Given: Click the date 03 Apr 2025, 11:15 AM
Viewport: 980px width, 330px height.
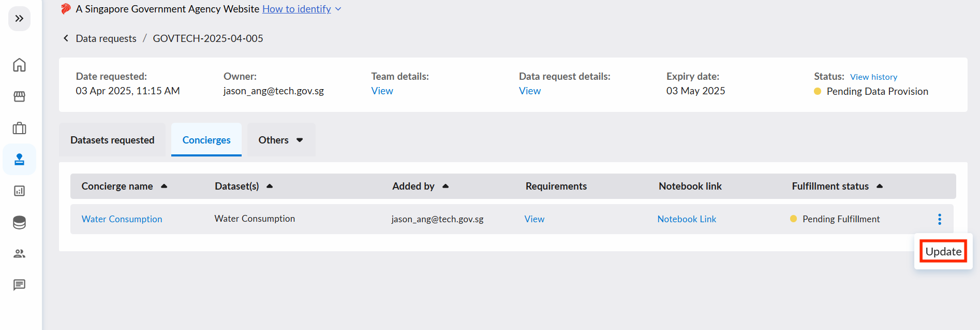Looking at the screenshot, I should 128,91.
